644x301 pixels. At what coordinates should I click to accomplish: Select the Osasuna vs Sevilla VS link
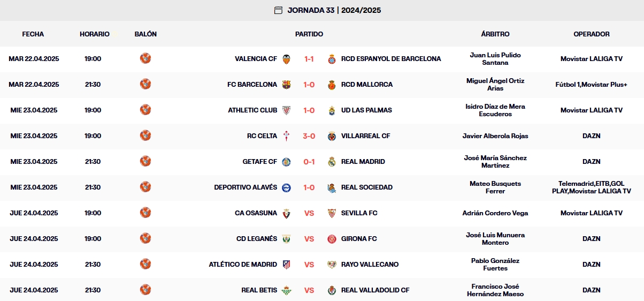pyautogui.click(x=309, y=213)
